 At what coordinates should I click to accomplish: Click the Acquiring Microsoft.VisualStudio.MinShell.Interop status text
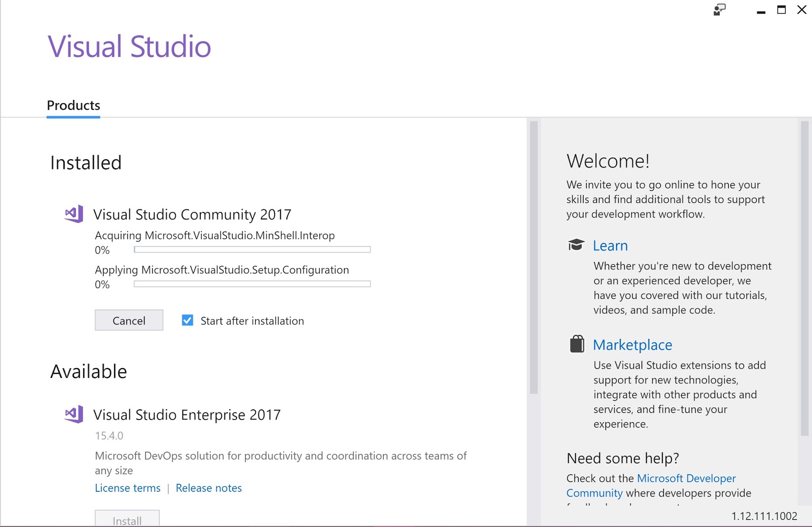[x=215, y=235]
